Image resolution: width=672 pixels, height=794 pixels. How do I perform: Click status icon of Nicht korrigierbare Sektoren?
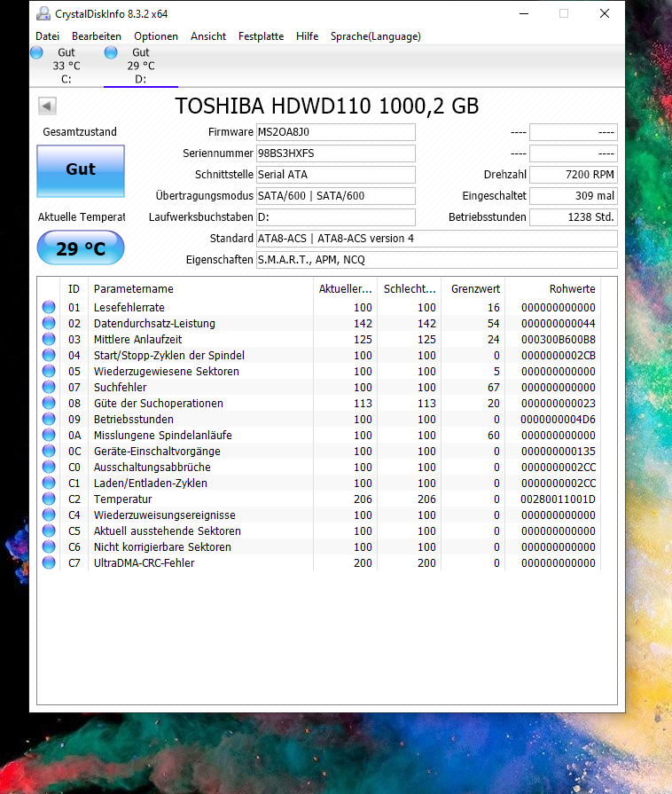[x=49, y=546]
